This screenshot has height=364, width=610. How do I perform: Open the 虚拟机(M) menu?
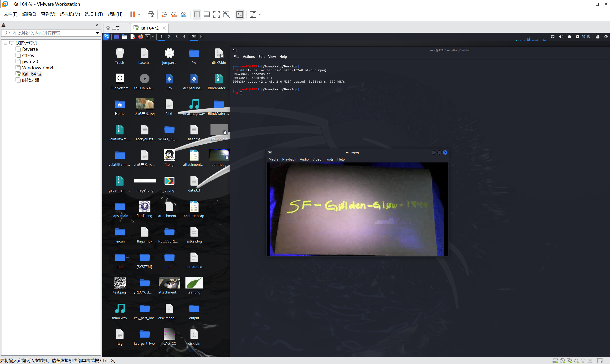tap(70, 14)
